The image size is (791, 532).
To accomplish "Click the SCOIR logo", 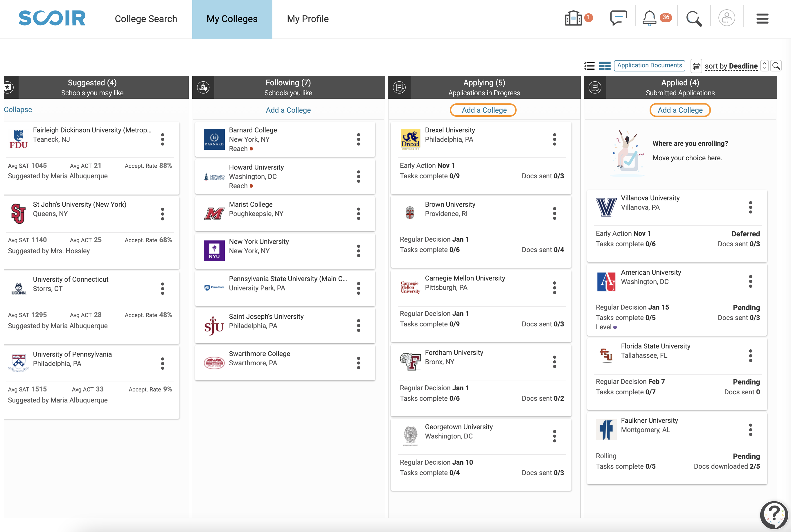I will point(52,18).
